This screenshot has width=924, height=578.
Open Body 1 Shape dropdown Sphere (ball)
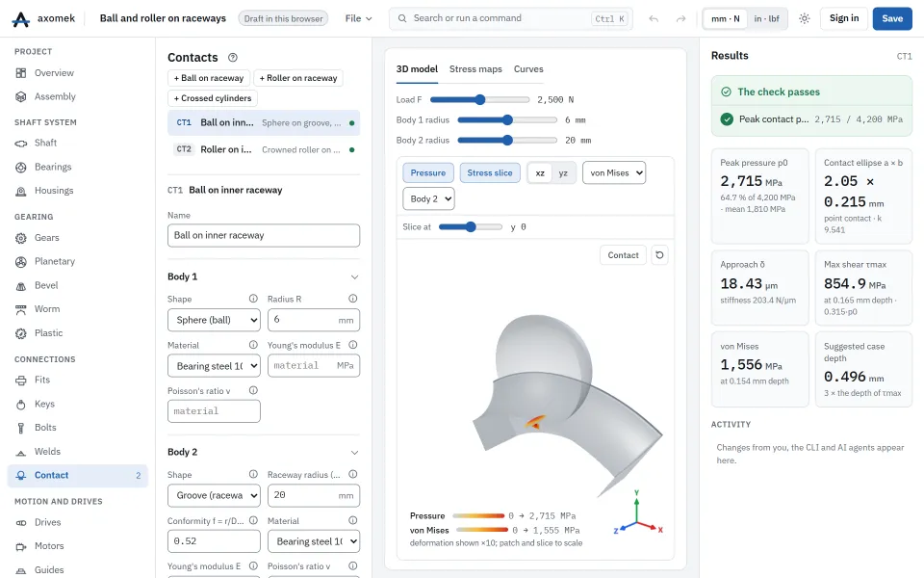click(x=214, y=320)
